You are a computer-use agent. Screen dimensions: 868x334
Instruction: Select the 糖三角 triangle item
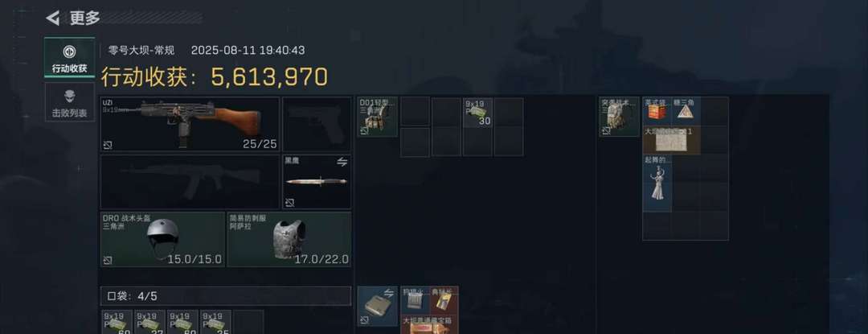[686, 112]
